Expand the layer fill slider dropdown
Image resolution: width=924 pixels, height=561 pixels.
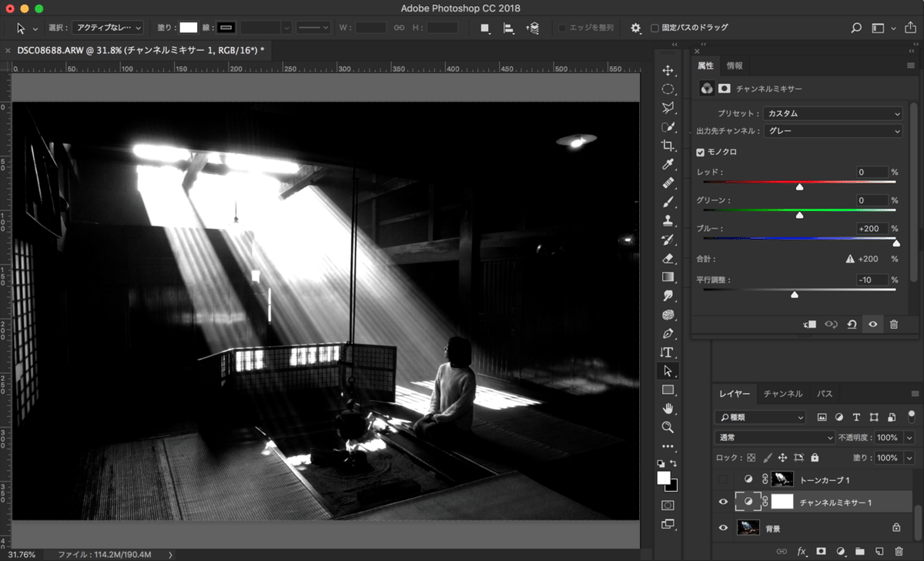[909, 458]
